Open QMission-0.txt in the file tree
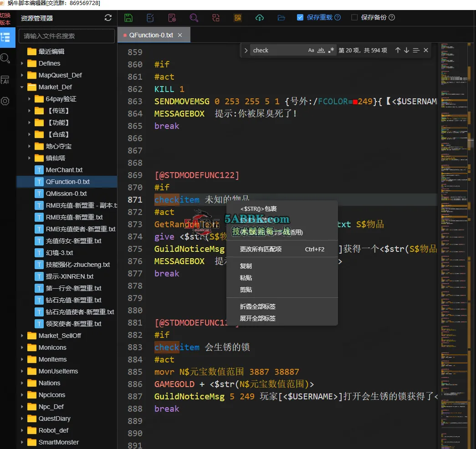 (x=66, y=194)
